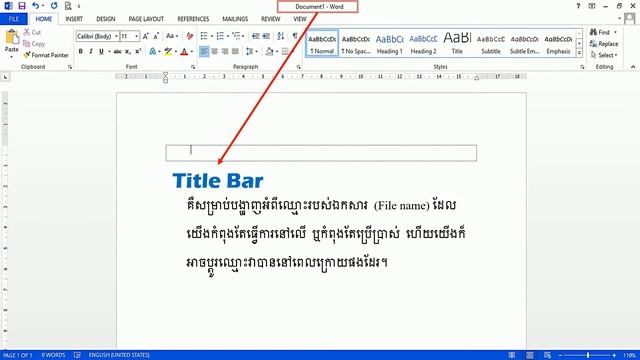Collapse the ribbon
Viewport: 640px width, 360px height.
click(x=633, y=67)
